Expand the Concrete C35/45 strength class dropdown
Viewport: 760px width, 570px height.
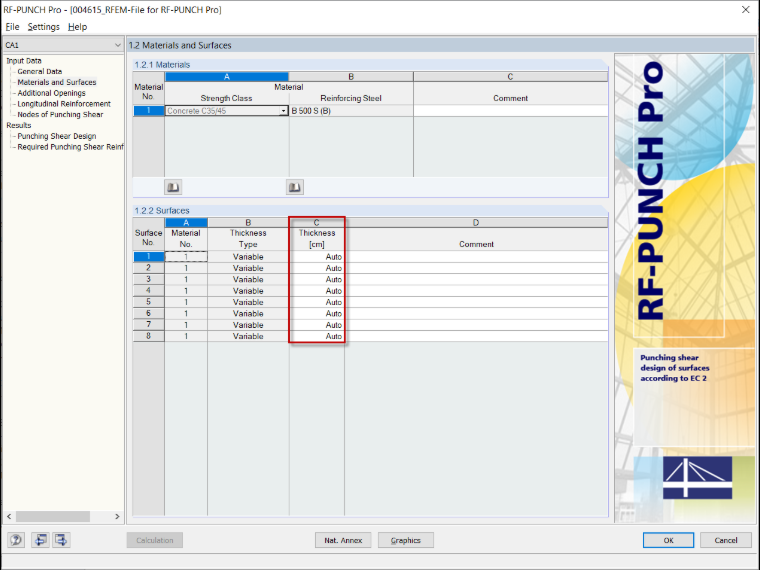pos(284,111)
